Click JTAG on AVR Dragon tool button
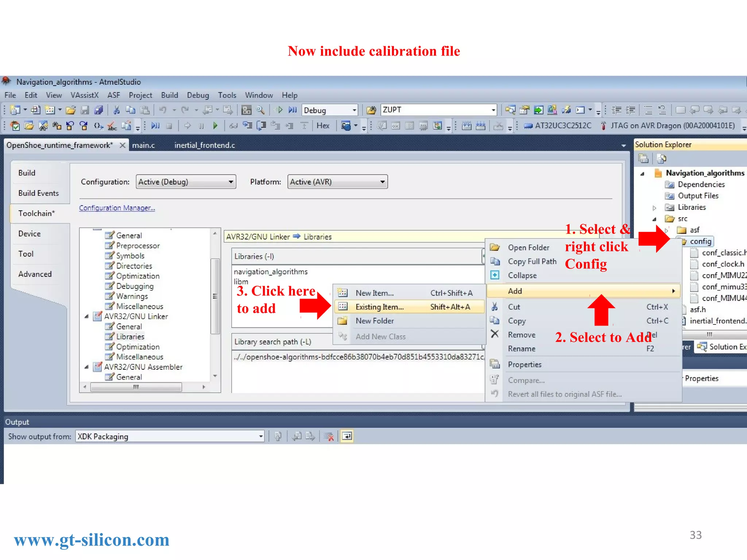 tap(667, 126)
